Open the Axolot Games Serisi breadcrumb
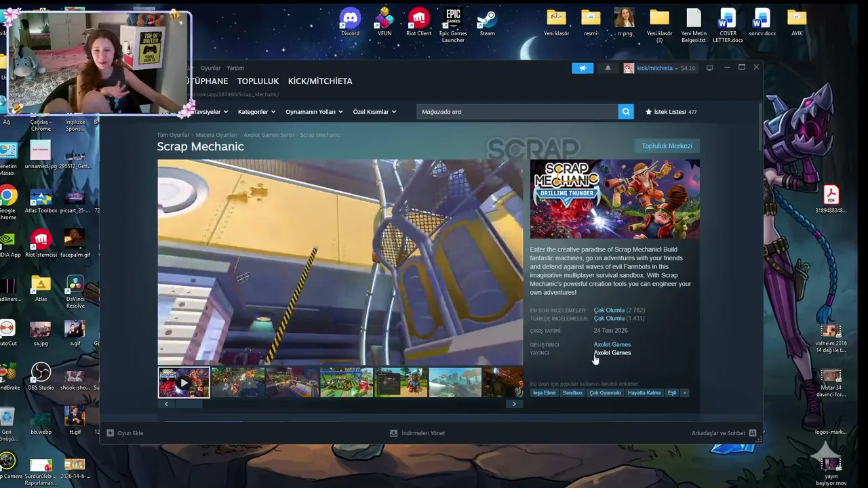 (269, 135)
